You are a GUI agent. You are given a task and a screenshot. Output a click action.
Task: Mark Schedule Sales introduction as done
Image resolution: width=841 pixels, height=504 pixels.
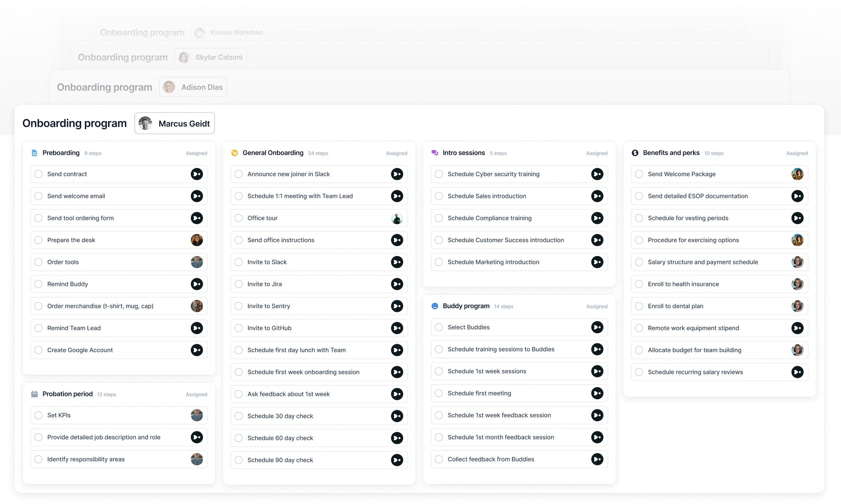coord(439,196)
